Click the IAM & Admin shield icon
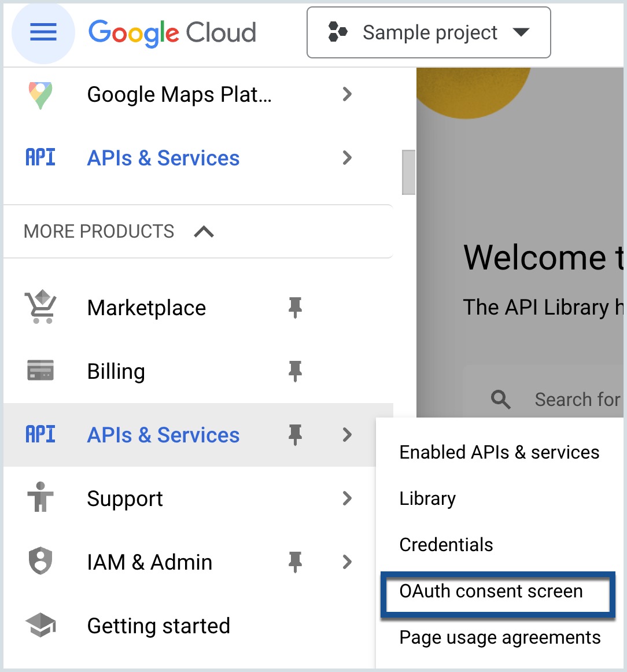 pos(40,560)
